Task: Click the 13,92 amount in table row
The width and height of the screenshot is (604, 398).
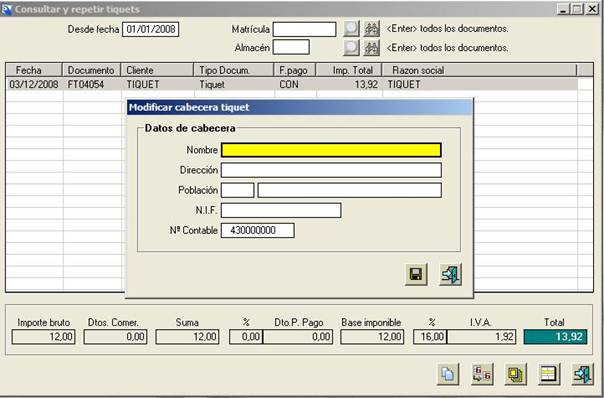Action: click(366, 84)
